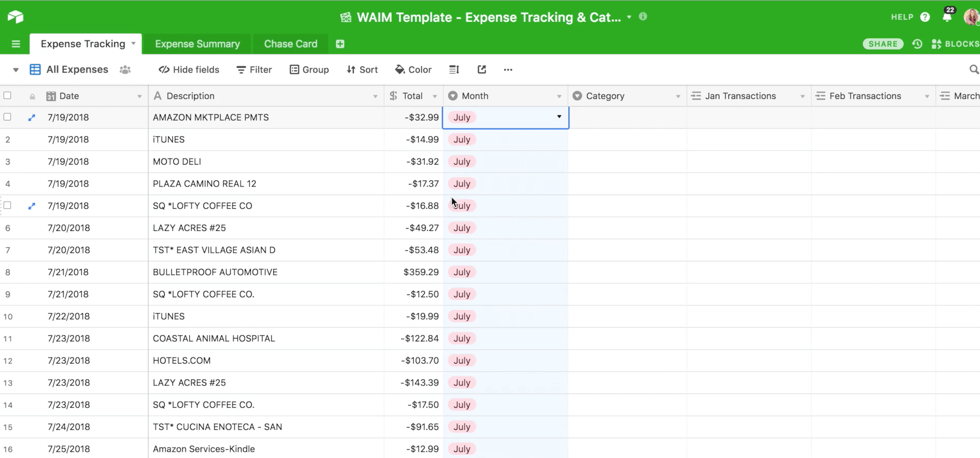Toggle the select-all checkbox in header
980x458 pixels.
pyautogui.click(x=7, y=95)
